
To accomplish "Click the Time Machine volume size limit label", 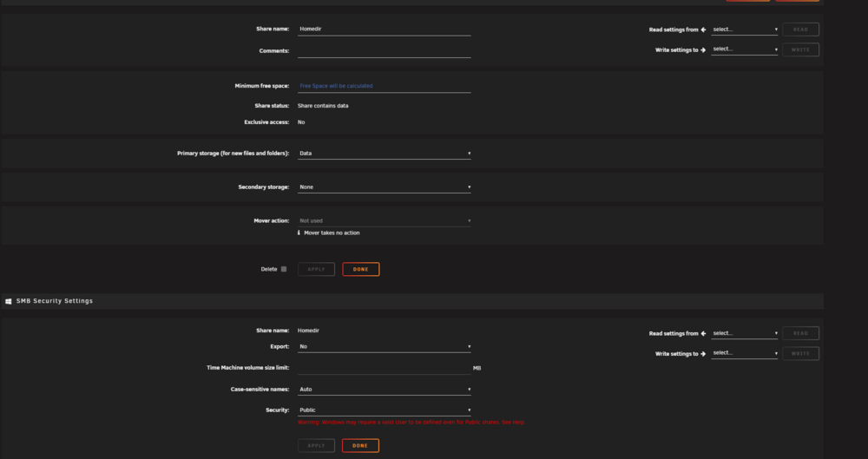I will point(248,368).
